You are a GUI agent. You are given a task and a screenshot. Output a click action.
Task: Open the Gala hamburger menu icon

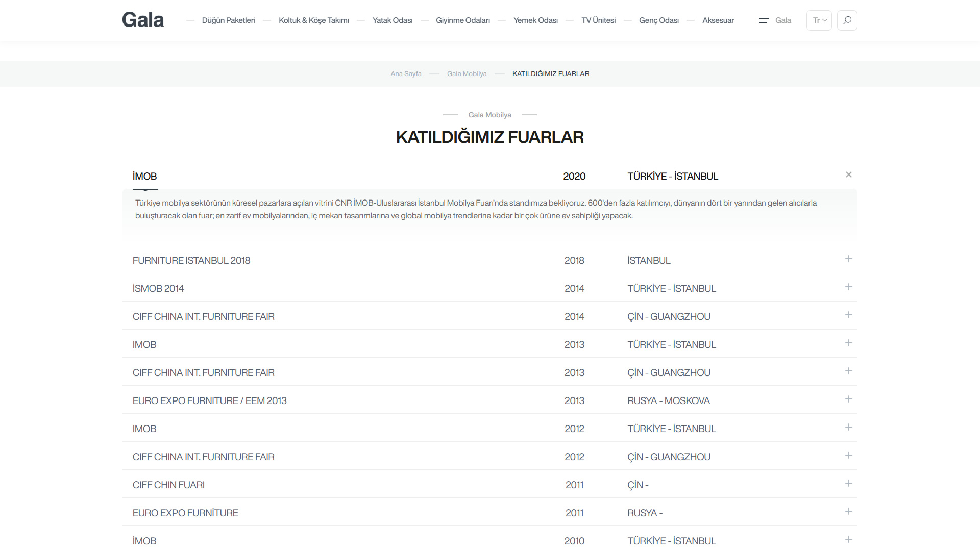(764, 20)
